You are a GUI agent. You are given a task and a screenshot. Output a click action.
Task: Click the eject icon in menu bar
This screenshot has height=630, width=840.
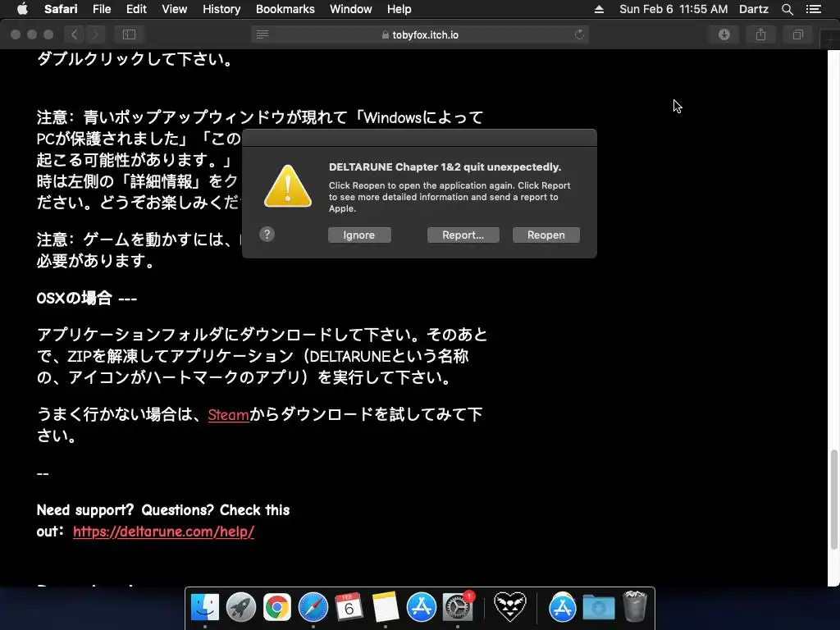pyautogui.click(x=599, y=9)
